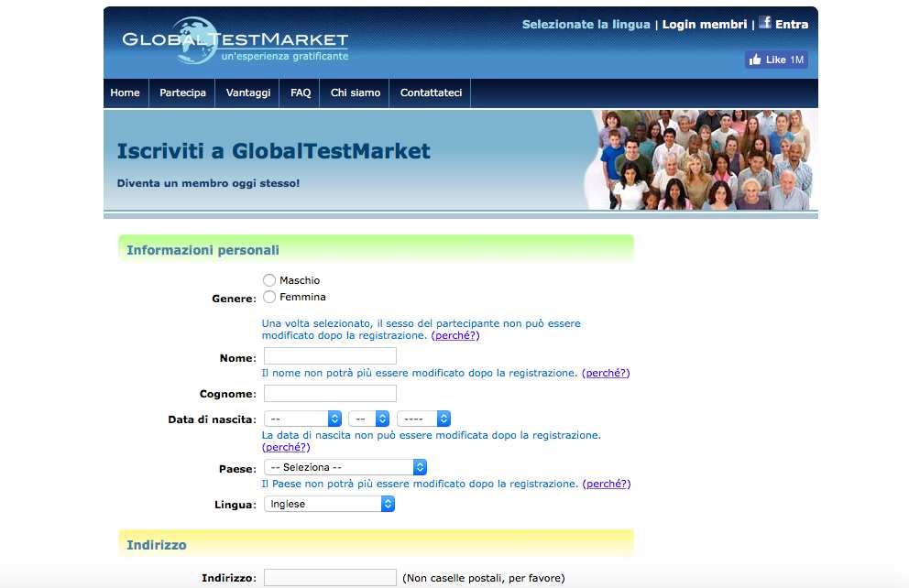Image resolution: width=909 pixels, height=588 pixels.
Task: Click perché link under birth date note
Action: pyautogui.click(x=286, y=447)
